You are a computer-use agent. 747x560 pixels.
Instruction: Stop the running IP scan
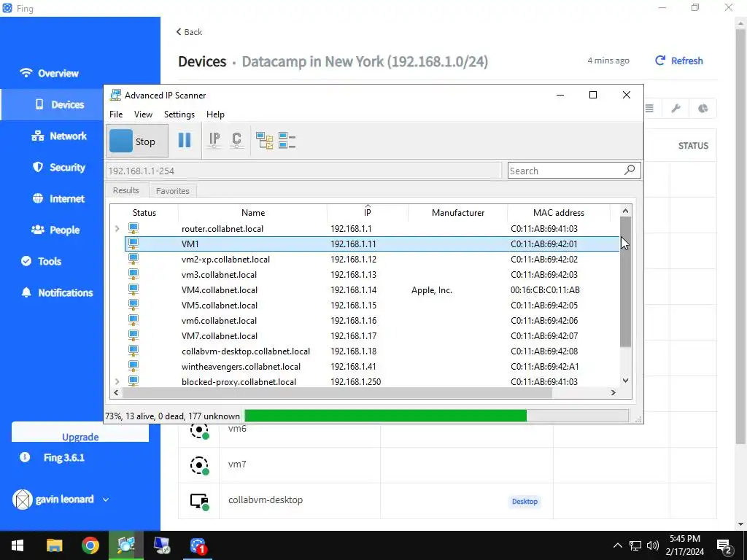coord(137,141)
